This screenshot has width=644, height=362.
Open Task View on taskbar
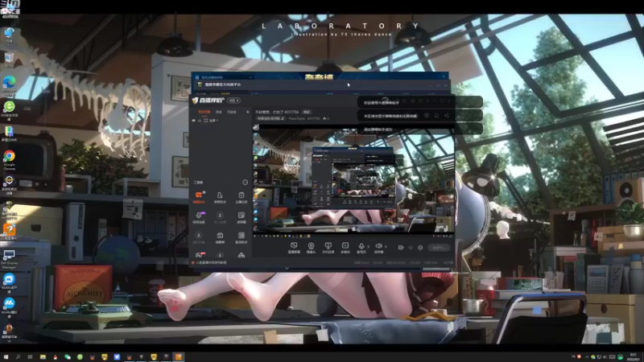pyautogui.click(x=30, y=356)
